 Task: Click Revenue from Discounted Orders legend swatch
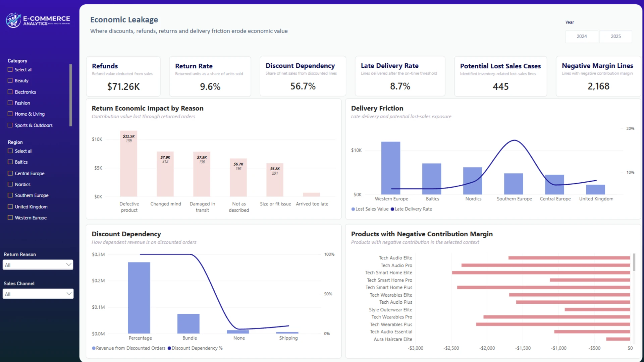(94, 348)
